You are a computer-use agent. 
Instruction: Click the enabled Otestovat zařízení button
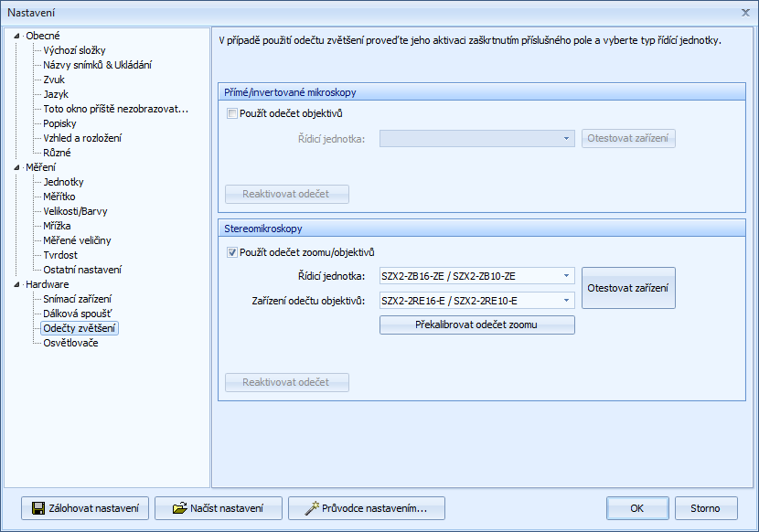(x=628, y=288)
